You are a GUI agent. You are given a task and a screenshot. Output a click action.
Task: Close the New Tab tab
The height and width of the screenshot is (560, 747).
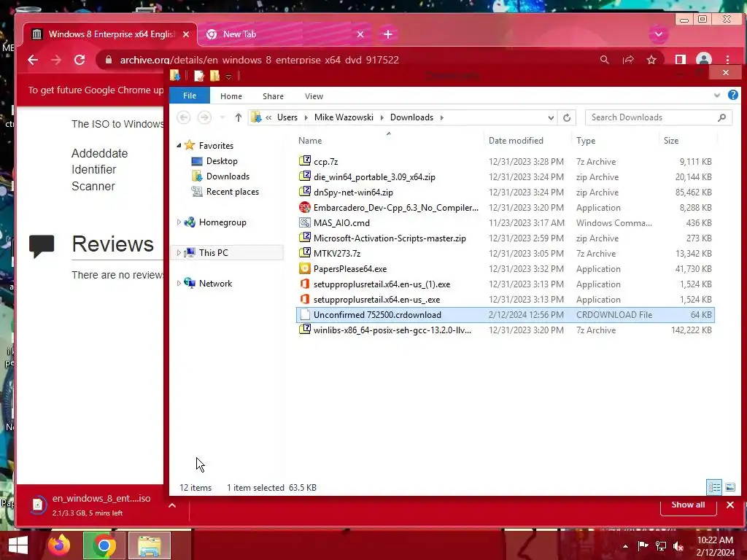(x=360, y=34)
